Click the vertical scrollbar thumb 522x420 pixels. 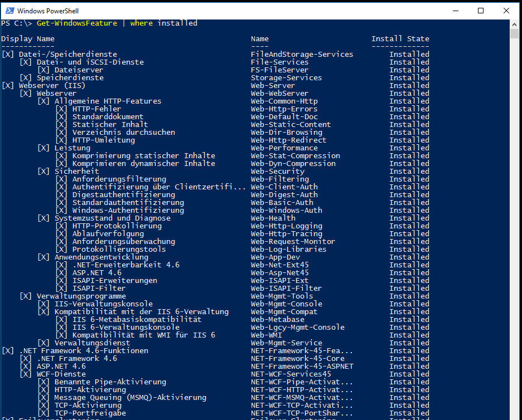[x=514, y=33]
